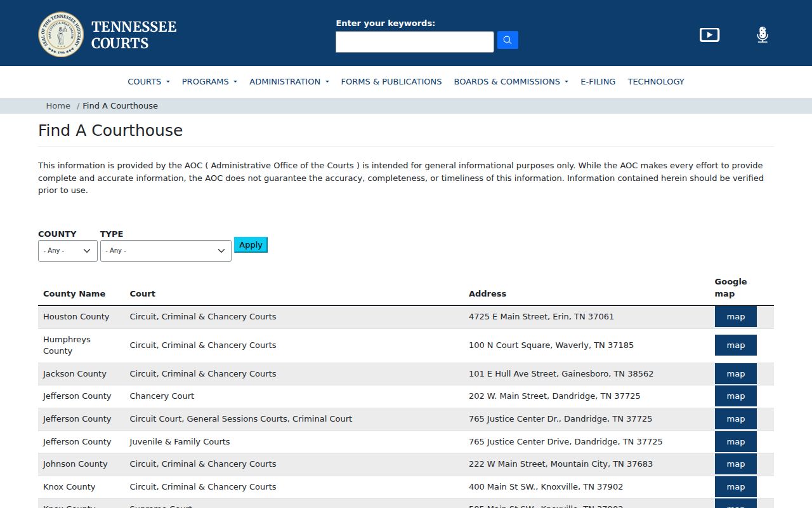Select address 400 Main St SW., Knoxville
Screen dimensions: 812x508
546,486
